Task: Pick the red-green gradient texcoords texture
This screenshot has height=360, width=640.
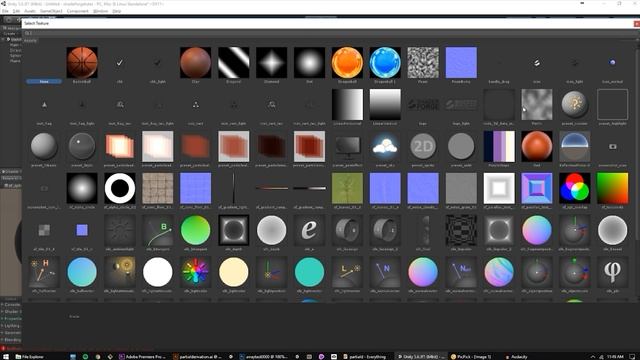Action: tap(612, 188)
